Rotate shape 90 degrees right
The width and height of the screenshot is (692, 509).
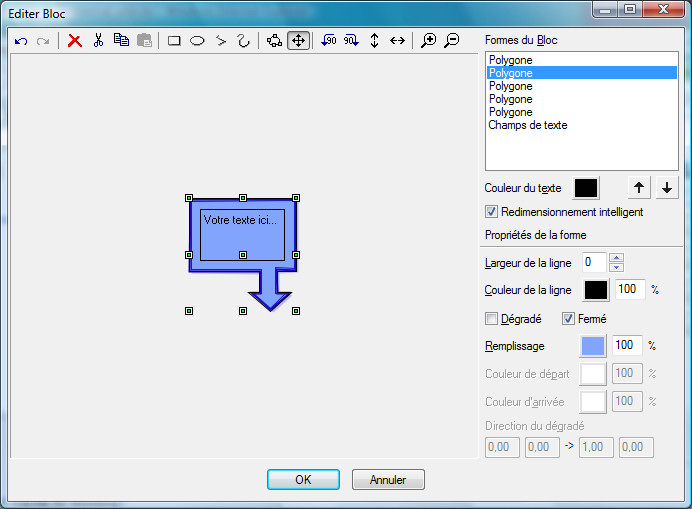[351, 41]
